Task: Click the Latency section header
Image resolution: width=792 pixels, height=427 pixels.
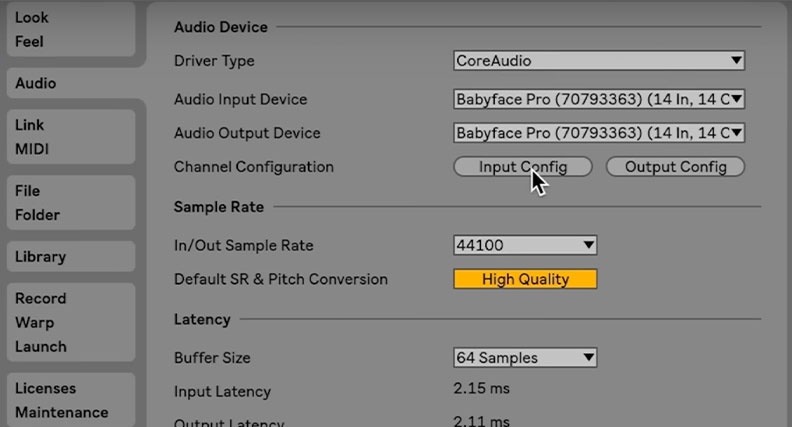Action: coord(202,320)
